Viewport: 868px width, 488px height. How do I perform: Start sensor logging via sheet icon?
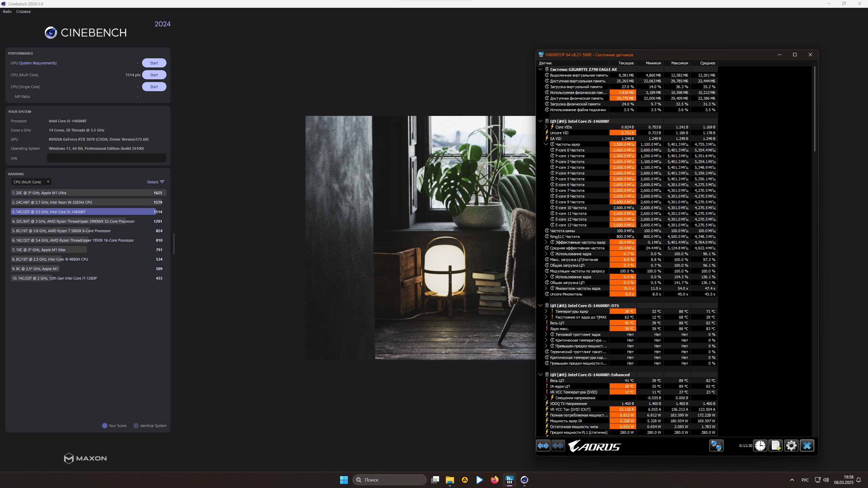click(x=776, y=446)
